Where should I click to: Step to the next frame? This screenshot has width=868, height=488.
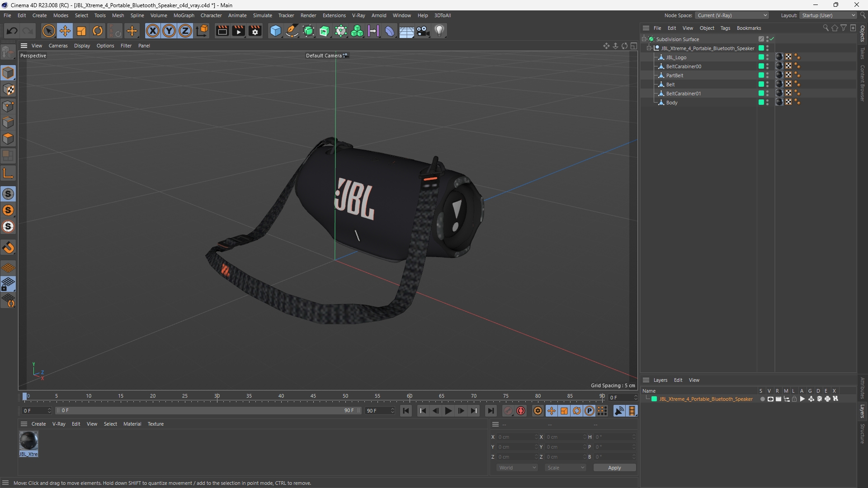click(461, 411)
